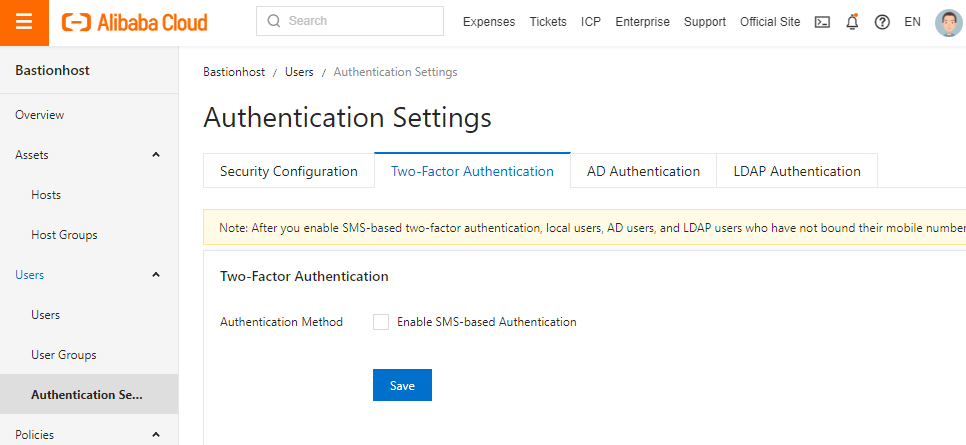The image size is (966, 445).
Task: Open Host Groups in sidebar
Action: 64,235
